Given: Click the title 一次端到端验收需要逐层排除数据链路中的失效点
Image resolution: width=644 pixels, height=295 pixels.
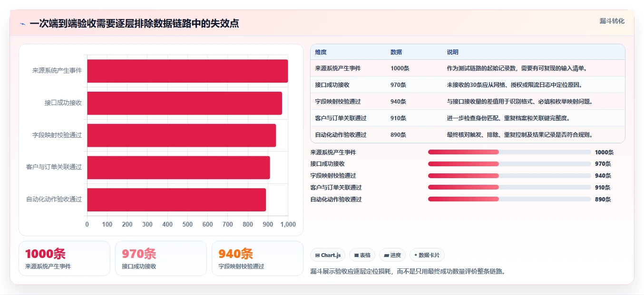Looking at the screenshot, I should (134, 24).
